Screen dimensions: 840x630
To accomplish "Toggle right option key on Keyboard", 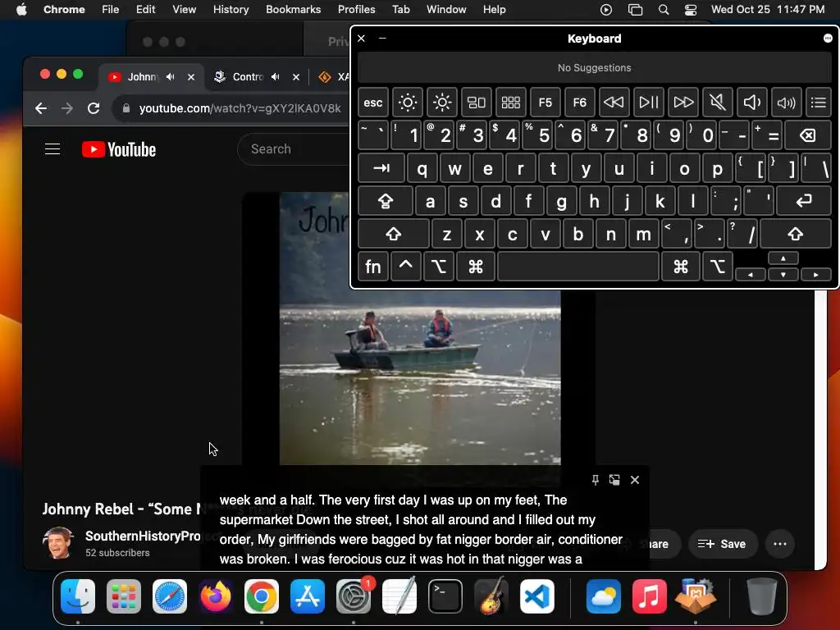I will [717, 267].
